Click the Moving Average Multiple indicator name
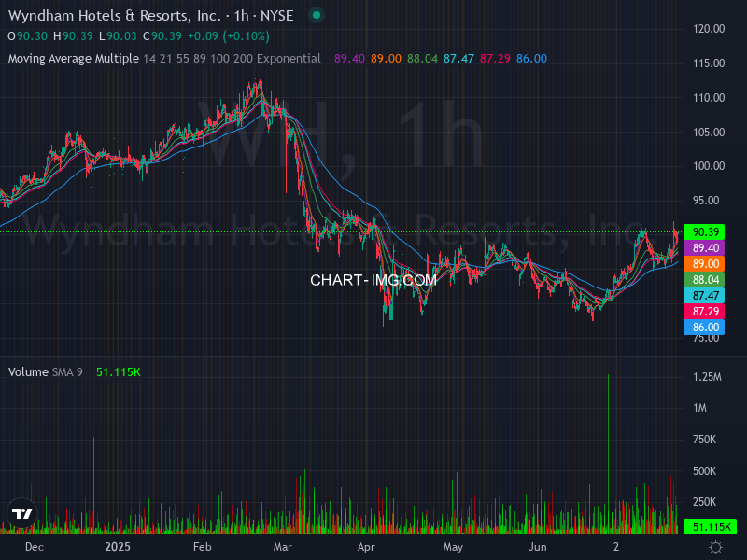This screenshot has height=560, width=747. pos(74,59)
